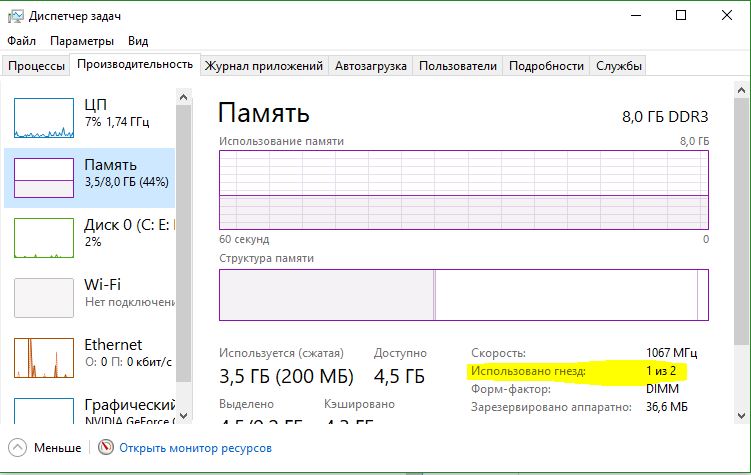
Task: Open the Файл menu
Action: tap(21, 41)
